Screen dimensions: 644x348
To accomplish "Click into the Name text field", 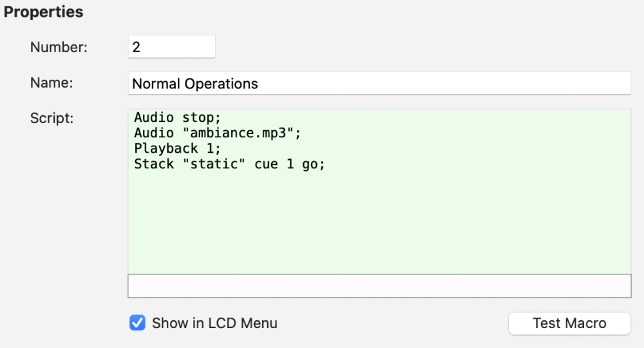I will (379, 84).
